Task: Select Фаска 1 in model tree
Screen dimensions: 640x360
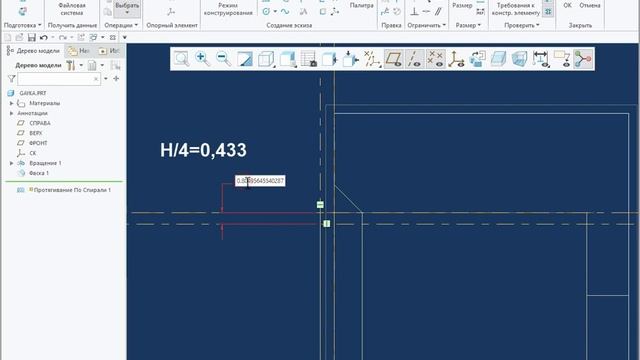Action: [33, 173]
